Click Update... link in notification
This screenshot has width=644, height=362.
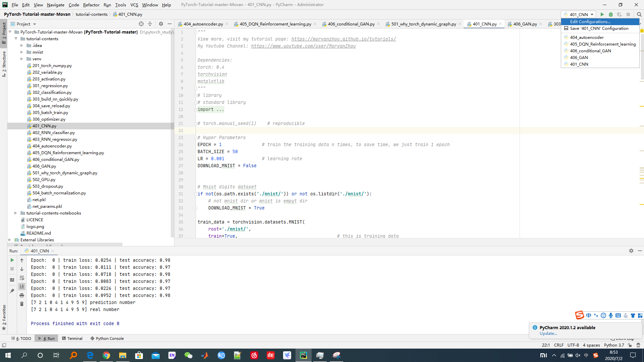(x=548, y=333)
